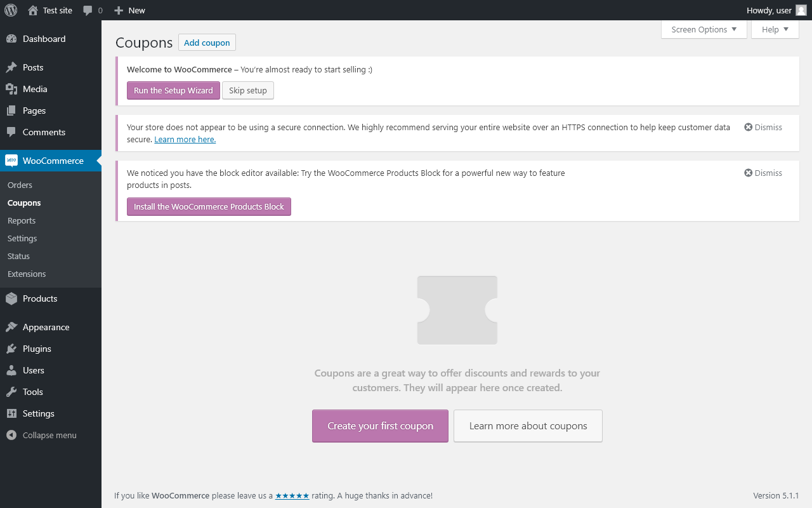Open the Products menu label
Screen dimensions: 812x508
[40, 298]
